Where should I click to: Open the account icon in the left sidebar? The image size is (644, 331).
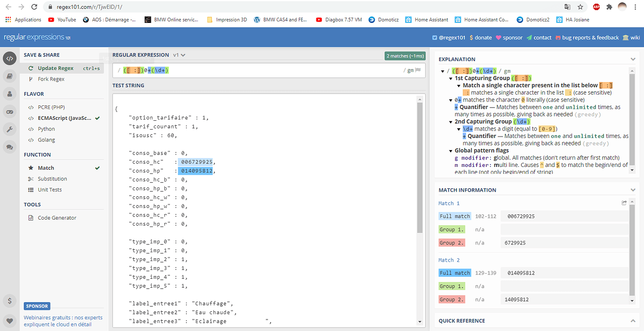(10, 94)
